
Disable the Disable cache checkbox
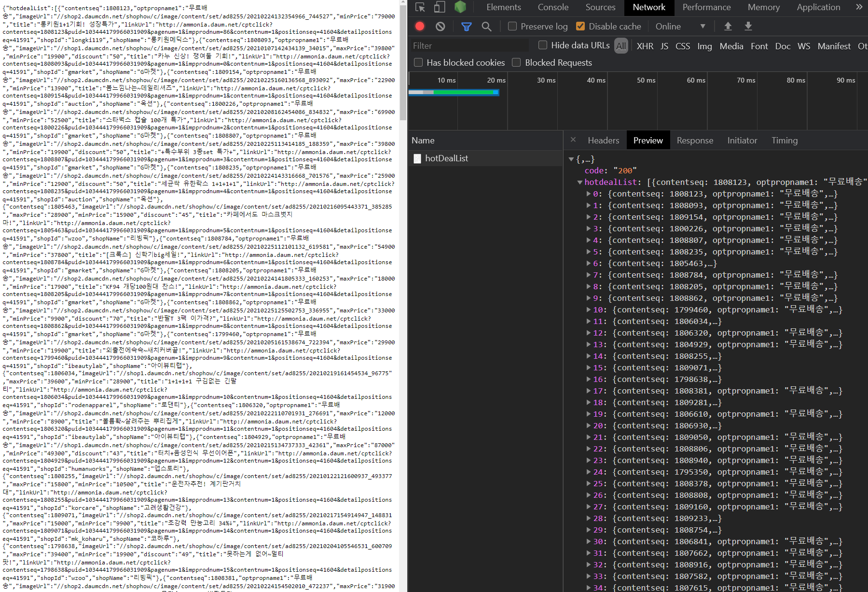(580, 26)
